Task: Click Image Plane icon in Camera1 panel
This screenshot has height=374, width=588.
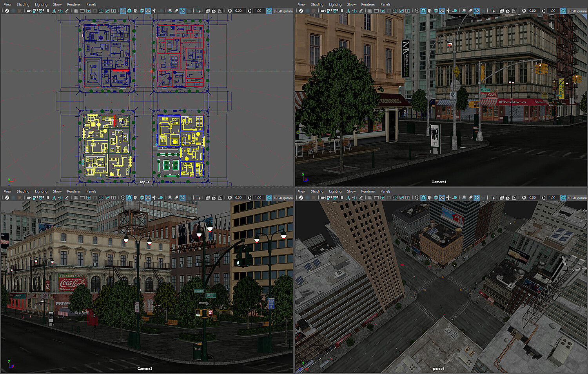Action: pyautogui.click(x=348, y=11)
